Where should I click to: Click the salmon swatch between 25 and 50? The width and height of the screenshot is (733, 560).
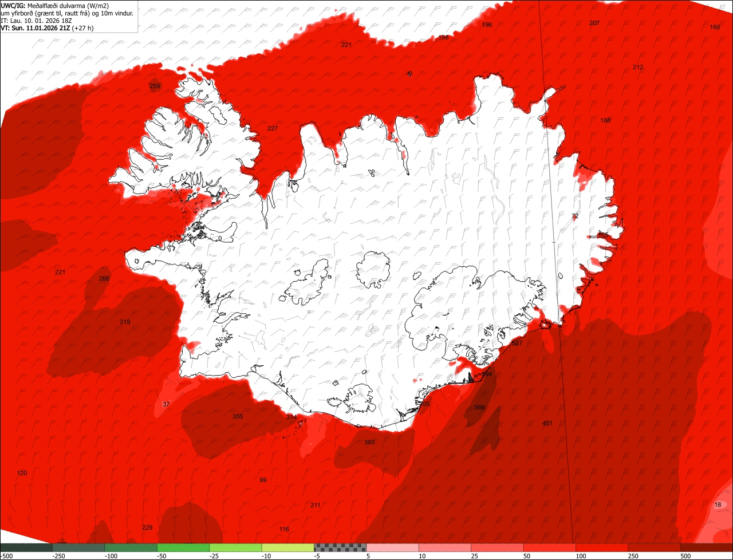(498, 547)
